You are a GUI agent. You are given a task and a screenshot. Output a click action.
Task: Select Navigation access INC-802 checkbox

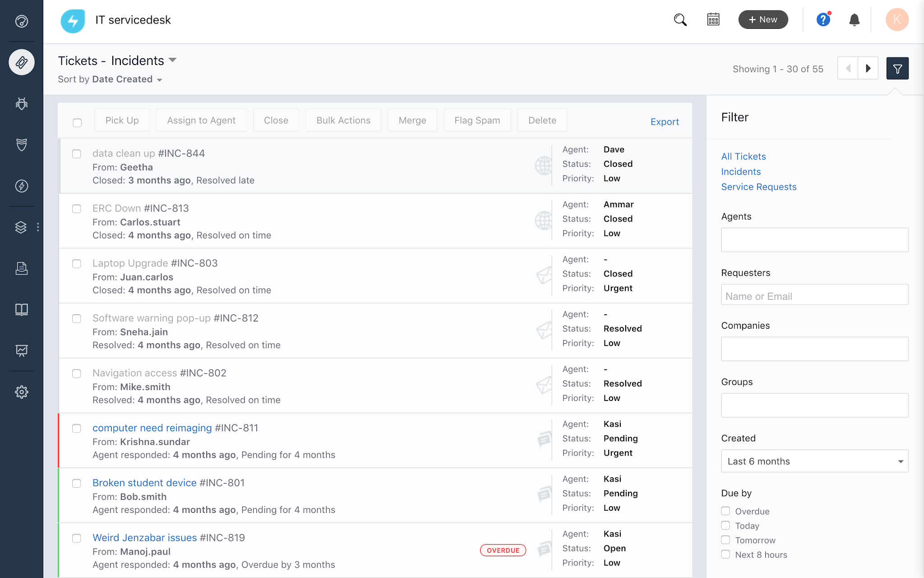pos(77,373)
